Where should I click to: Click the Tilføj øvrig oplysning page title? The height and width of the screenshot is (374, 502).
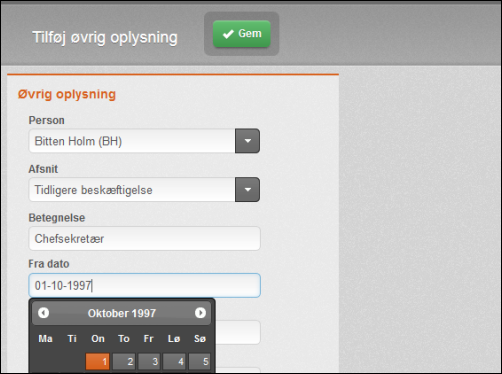tap(105, 37)
